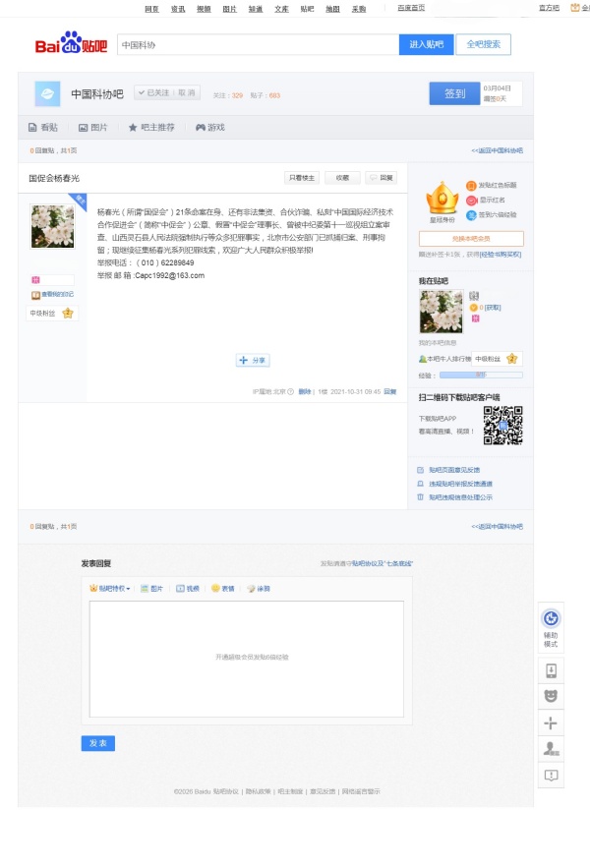Image resolution: width=590 pixels, height=868 pixels.
Task: Open 地图 in the top navigation
Action: [x=333, y=9]
